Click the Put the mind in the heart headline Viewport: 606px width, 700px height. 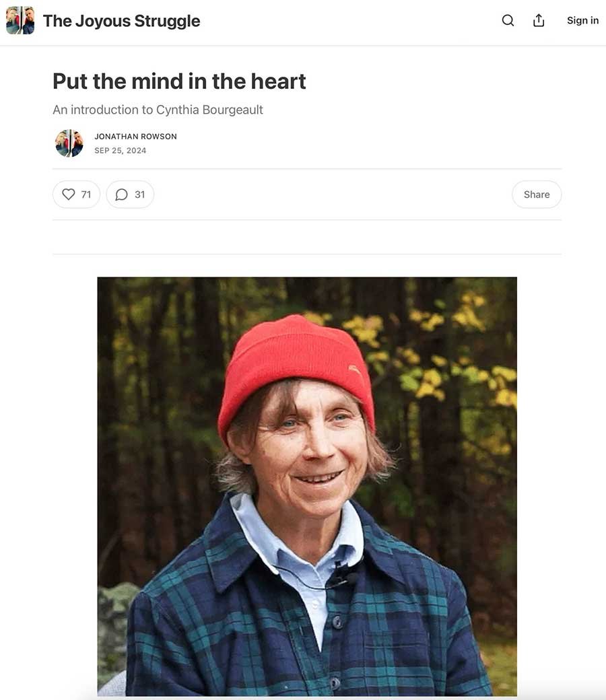(179, 81)
